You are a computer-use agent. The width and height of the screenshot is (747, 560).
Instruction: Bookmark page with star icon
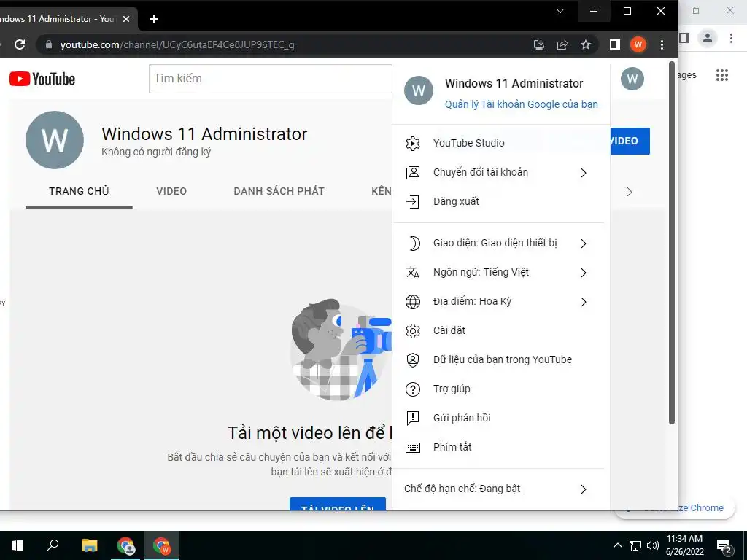586,44
